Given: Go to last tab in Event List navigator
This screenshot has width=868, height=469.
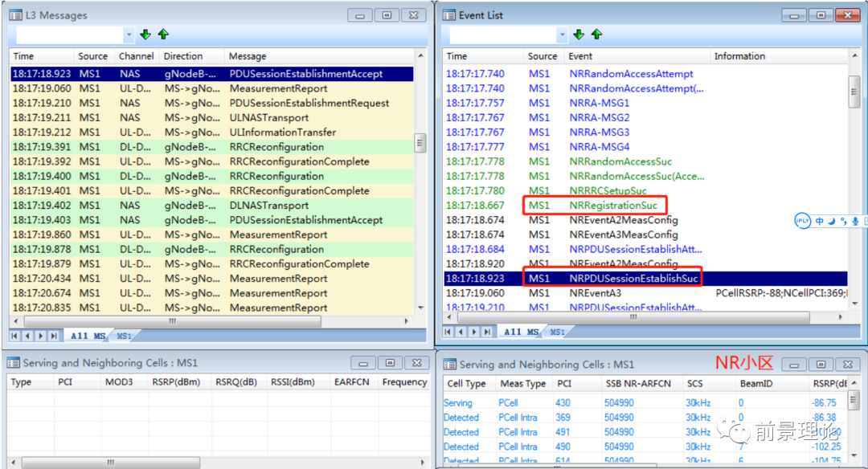Looking at the screenshot, I should point(487,332).
